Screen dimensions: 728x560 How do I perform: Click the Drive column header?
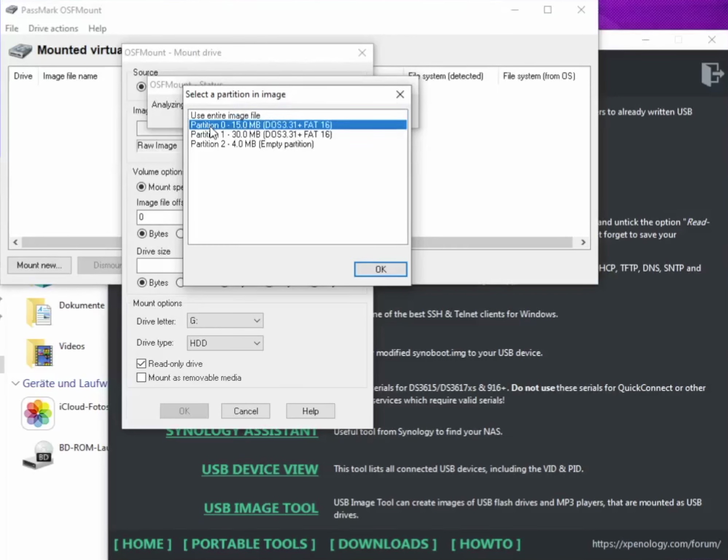pos(23,76)
